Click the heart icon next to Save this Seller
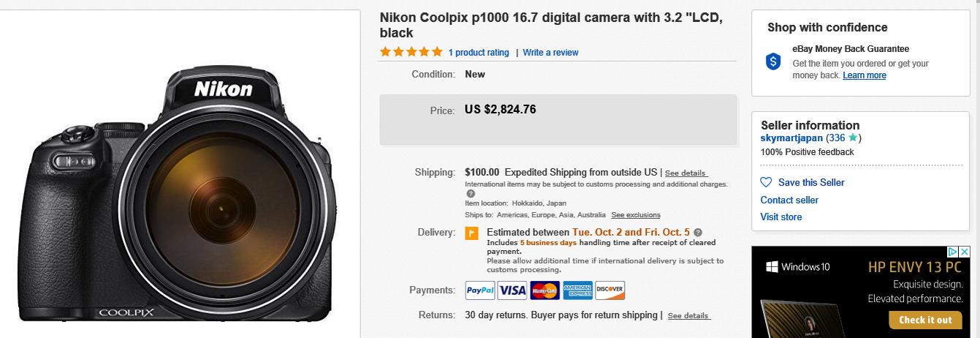980x338 pixels. [x=766, y=182]
